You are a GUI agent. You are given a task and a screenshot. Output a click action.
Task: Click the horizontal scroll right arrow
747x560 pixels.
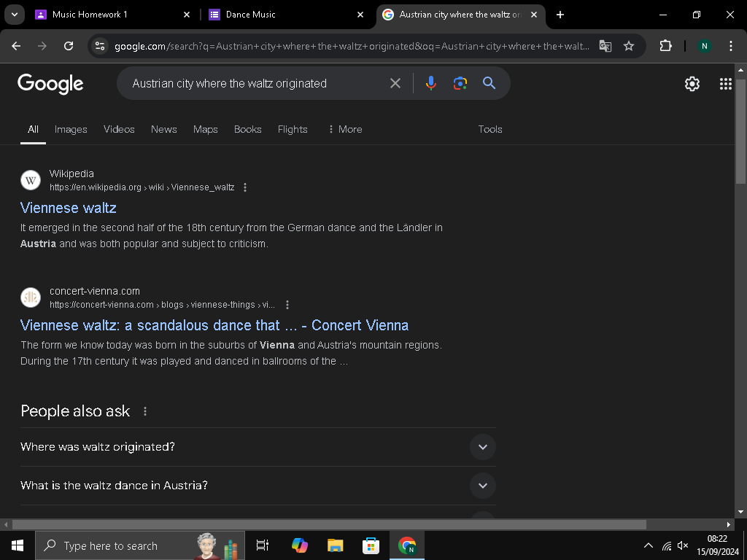tap(729, 525)
